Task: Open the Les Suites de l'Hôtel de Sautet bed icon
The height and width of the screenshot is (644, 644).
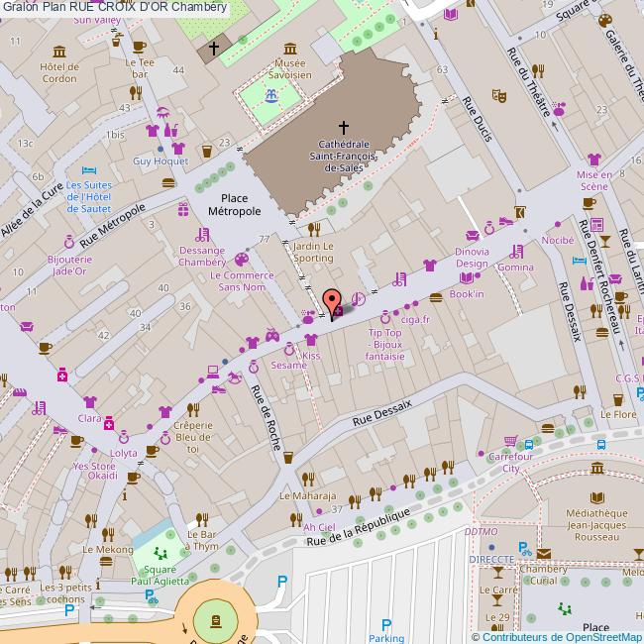Action: (x=88, y=170)
